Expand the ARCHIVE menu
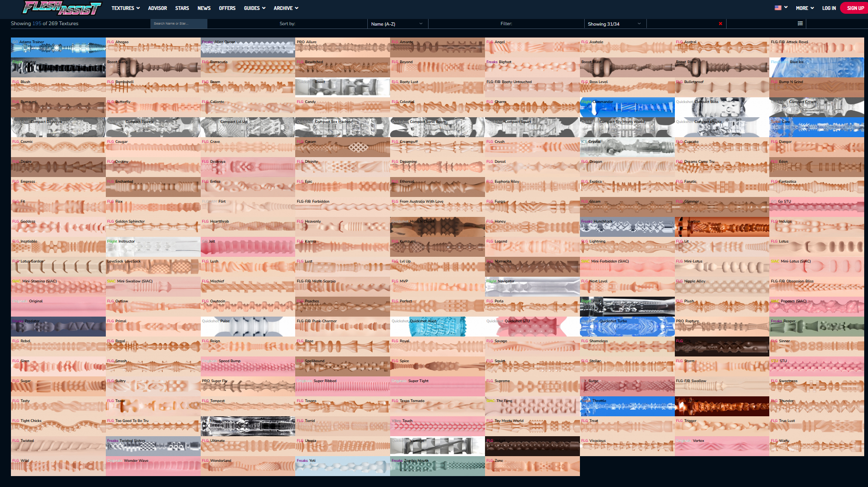Image resolution: width=868 pixels, height=487 pixels. pos(286,8)
